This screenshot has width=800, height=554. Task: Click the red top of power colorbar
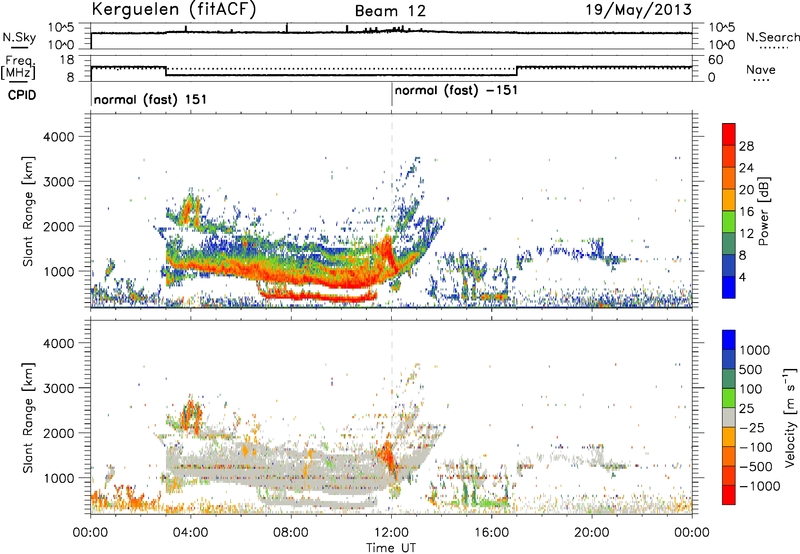point(729,133)
